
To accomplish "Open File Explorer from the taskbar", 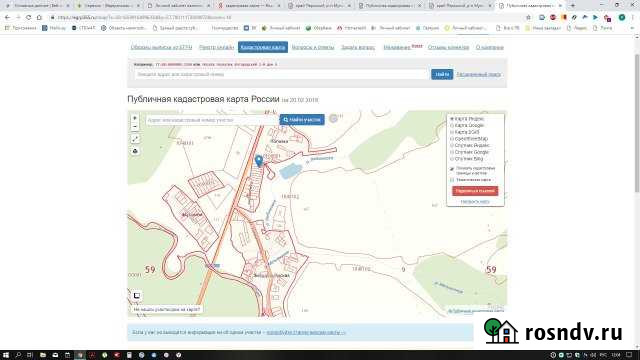I will tap(43, 355).
